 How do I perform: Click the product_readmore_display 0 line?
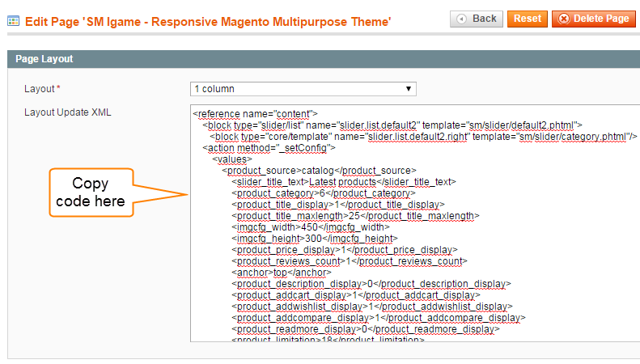(365, 329)
